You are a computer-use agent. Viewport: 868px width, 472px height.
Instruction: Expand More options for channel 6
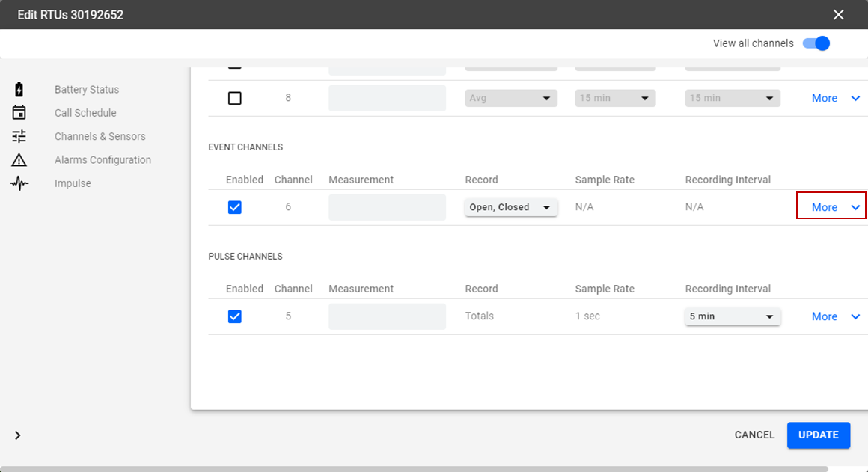coord(831,207)
